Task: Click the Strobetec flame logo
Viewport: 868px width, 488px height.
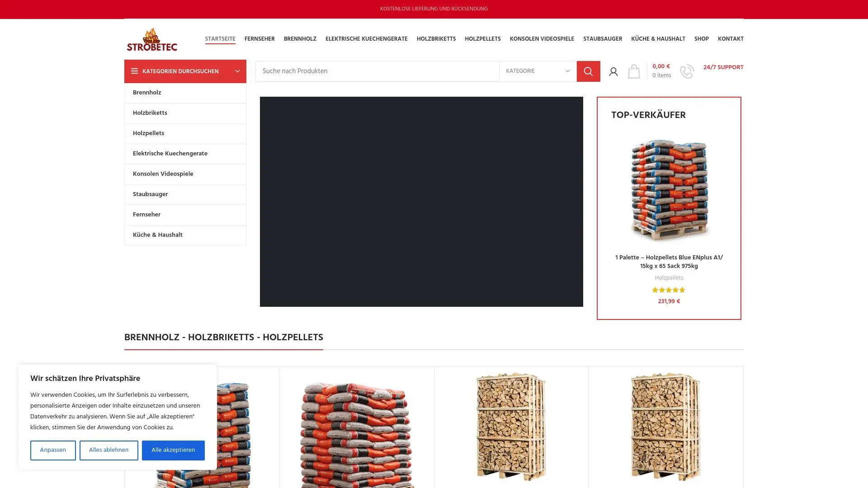Action: point(152,39)
